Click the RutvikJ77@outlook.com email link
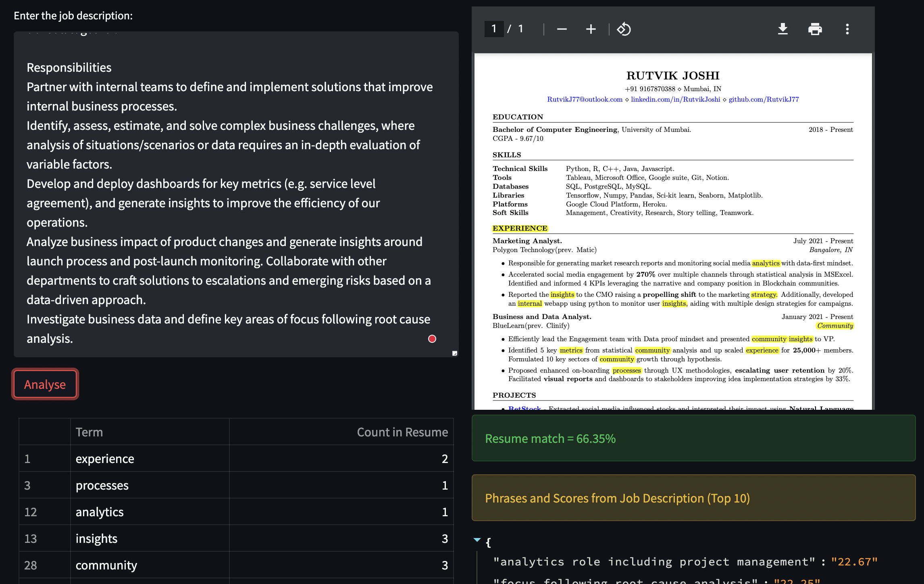Image resolution: width=924 pixels, height=584 pixels. pyautogui.click(x=584, y=99)
